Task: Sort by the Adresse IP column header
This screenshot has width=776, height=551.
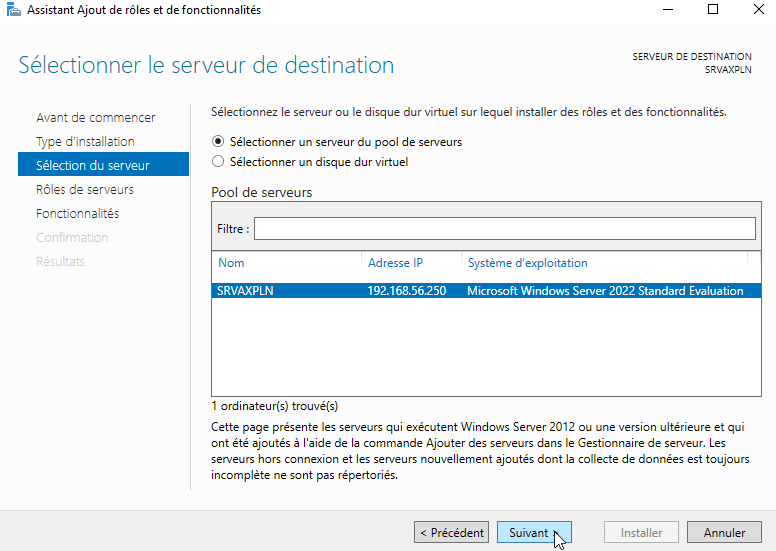Action: [x=395, y=263]
